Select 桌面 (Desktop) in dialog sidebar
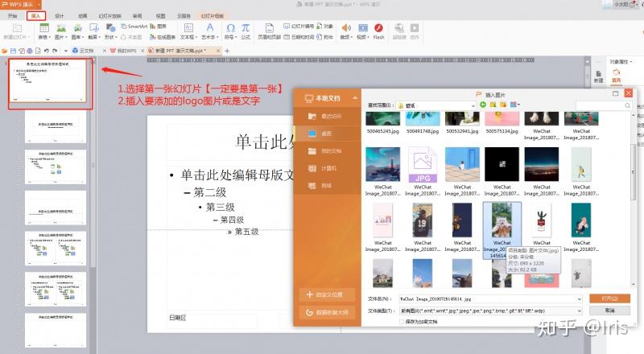Viewport: 644px width, 354px height. pyautogui.click(x=328, y=134)
